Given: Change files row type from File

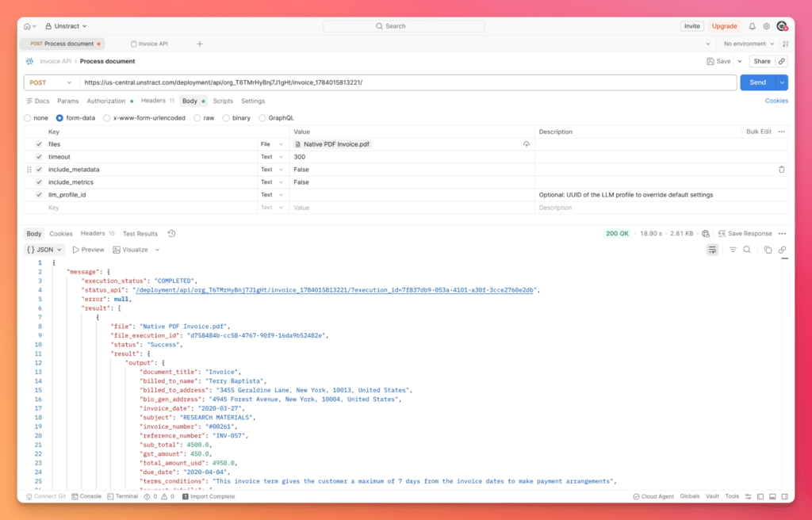Looking at the screenshot, I should pos(272,144).
